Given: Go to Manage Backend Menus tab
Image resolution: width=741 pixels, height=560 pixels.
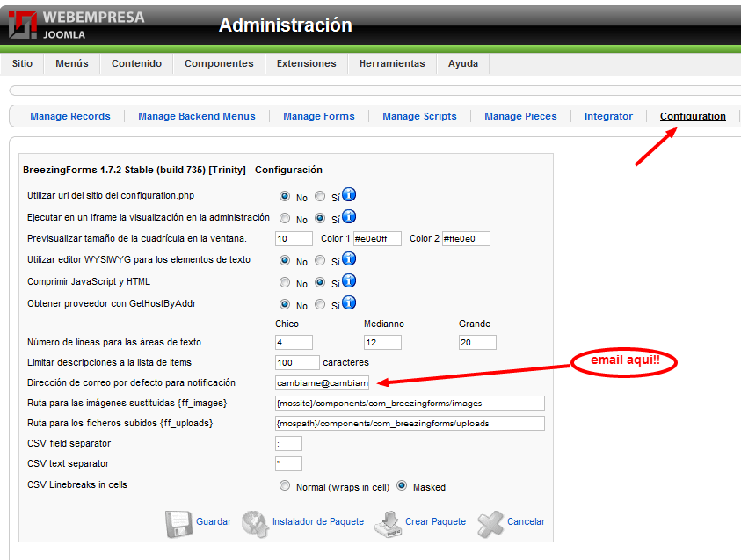Looking at the screenshot, I should pos(197,116).
